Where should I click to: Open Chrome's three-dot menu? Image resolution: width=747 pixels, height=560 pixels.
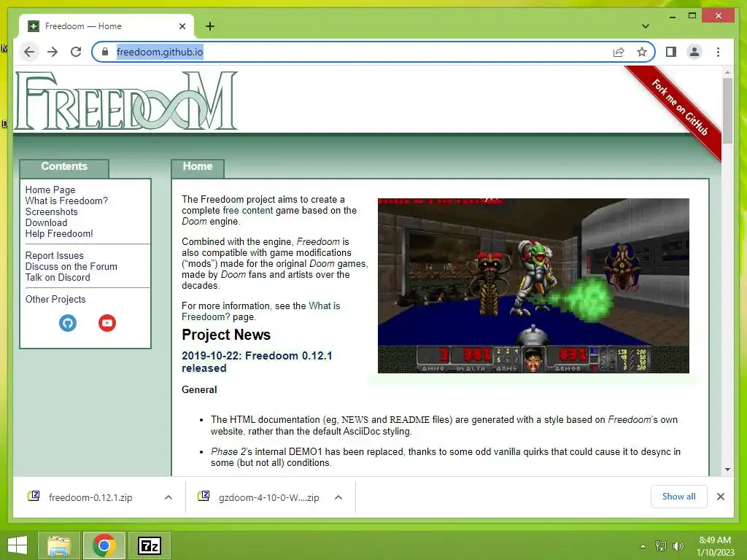718,52
